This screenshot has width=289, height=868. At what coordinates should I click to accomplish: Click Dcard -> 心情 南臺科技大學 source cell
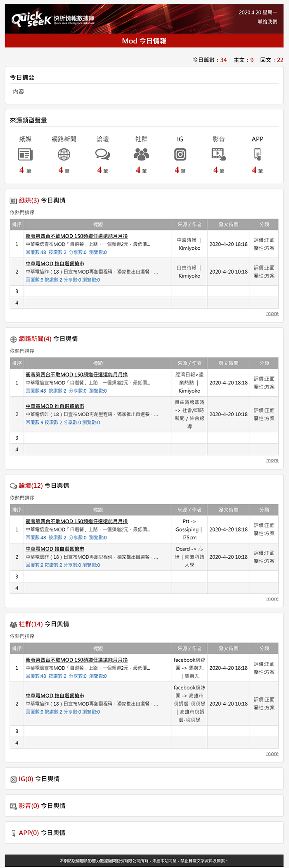(190, 557)
